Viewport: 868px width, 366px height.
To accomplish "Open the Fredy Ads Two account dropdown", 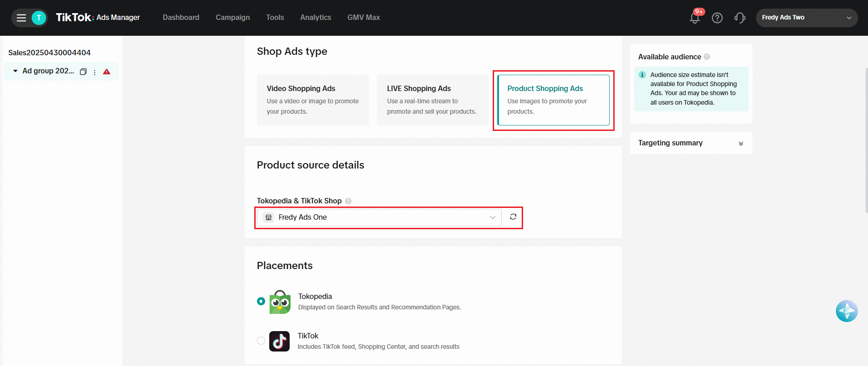I will point(806,18).
